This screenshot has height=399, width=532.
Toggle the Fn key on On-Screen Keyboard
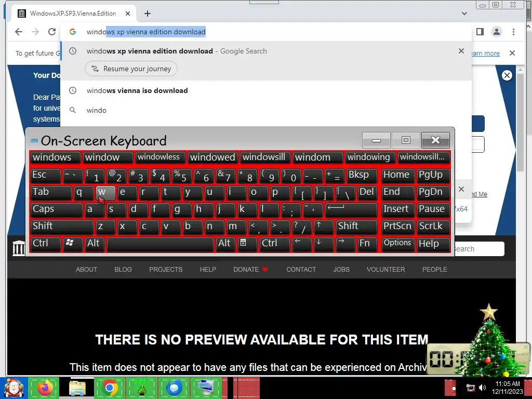tap(367, 244)
